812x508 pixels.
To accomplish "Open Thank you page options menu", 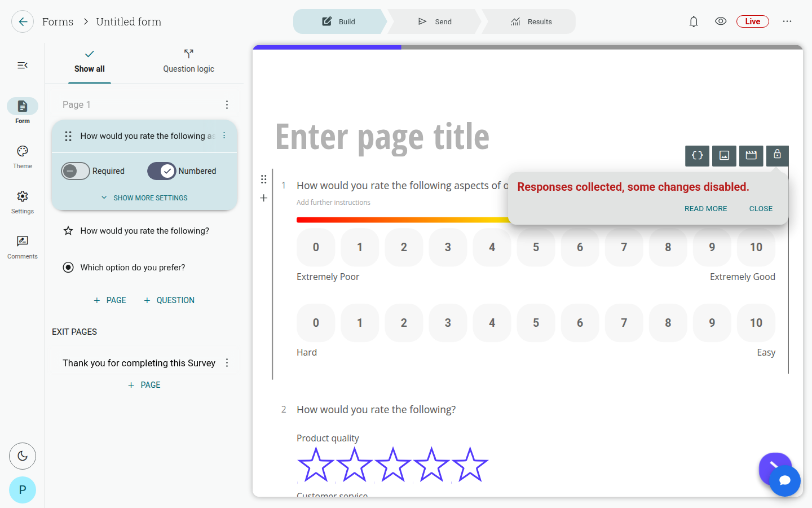I will click(227, 363).
